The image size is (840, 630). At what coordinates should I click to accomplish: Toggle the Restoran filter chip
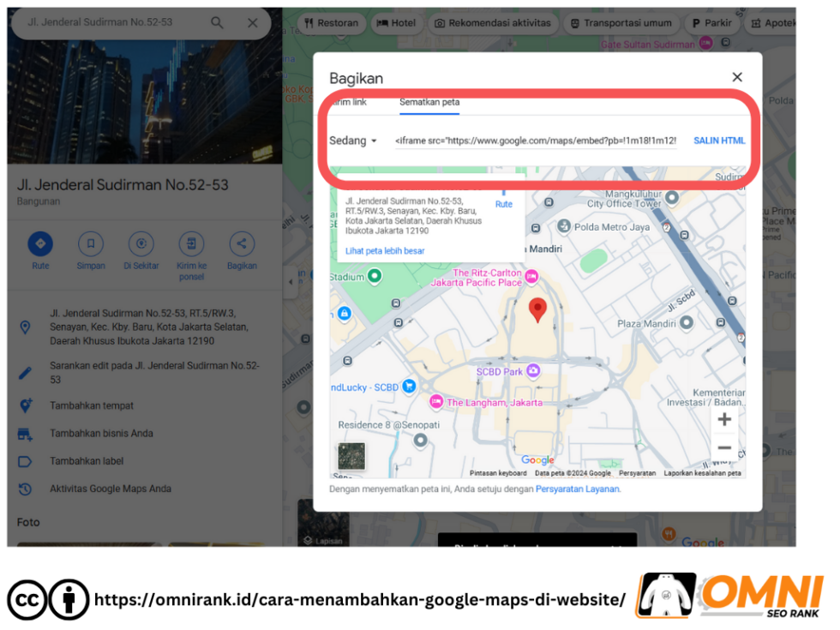[x=331, y=23]
